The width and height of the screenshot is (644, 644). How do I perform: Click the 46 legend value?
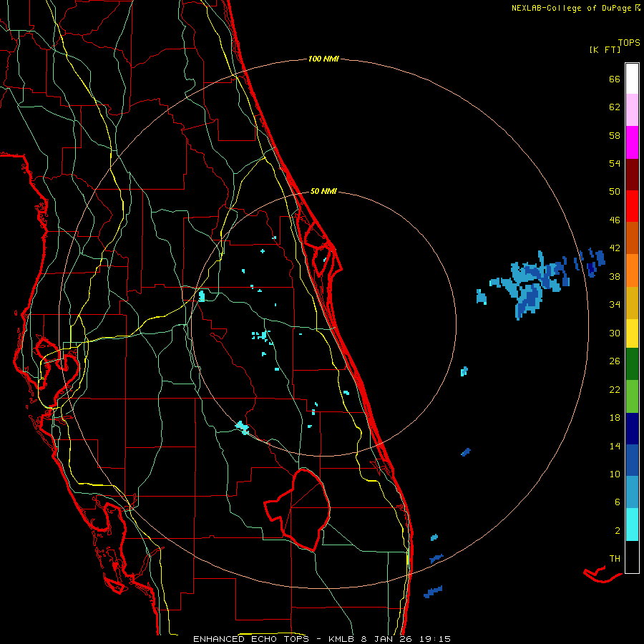point(615,220)
